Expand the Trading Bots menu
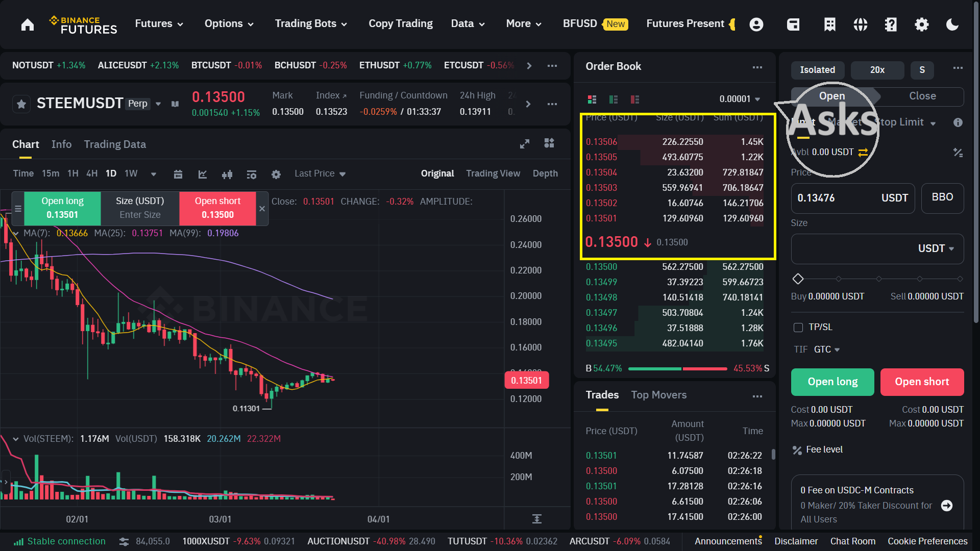980x551 pixels. (x=311, y=23)
